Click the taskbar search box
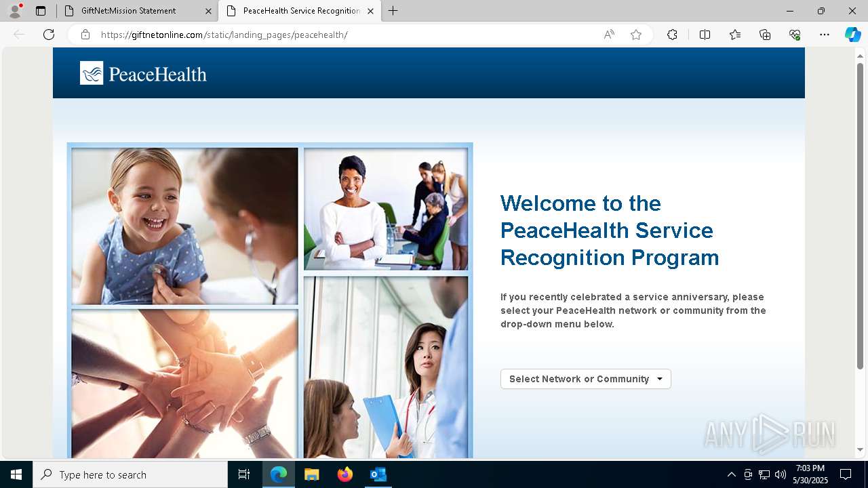The width and height of the screenshot is (868, 488). (x=130, y=474)
